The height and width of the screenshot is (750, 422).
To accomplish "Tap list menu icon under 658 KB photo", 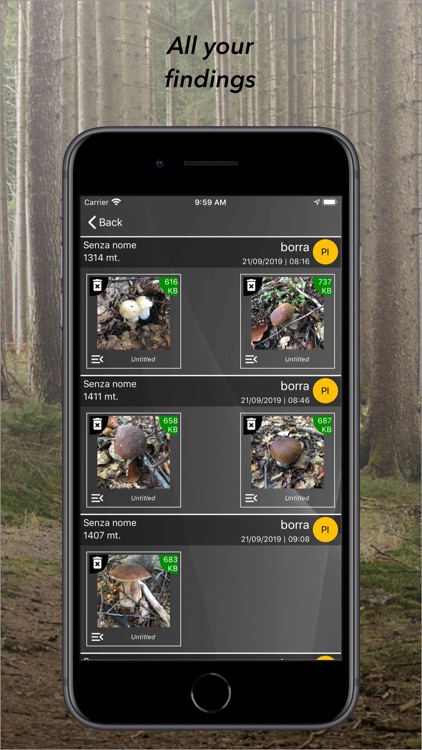I will [x=97, y=498].
